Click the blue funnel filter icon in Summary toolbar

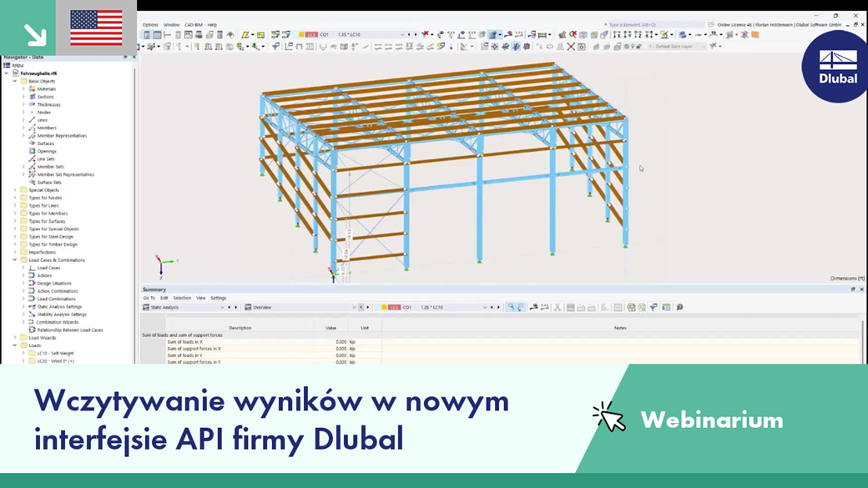[x=654, y=307]
